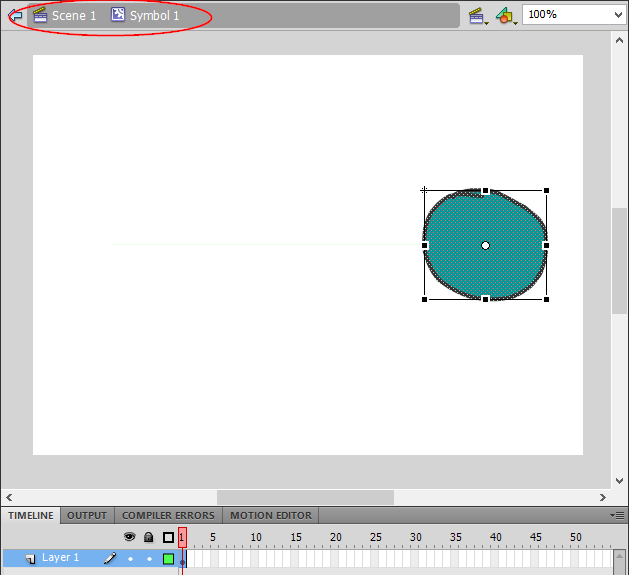Switch to the OUTPUT tab
Image resolution: width=629 pixels, height=575 pixels.
click(x=87, y=515)
